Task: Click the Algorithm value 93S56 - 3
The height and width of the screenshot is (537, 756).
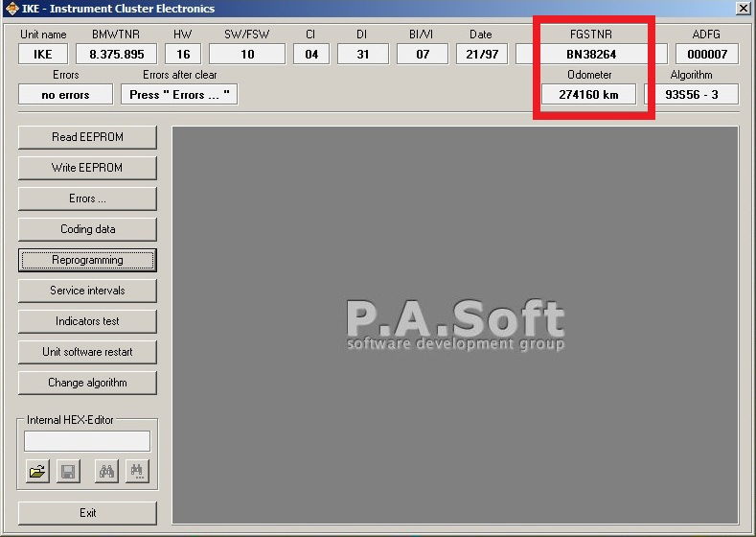Action: tap(692, 95)
